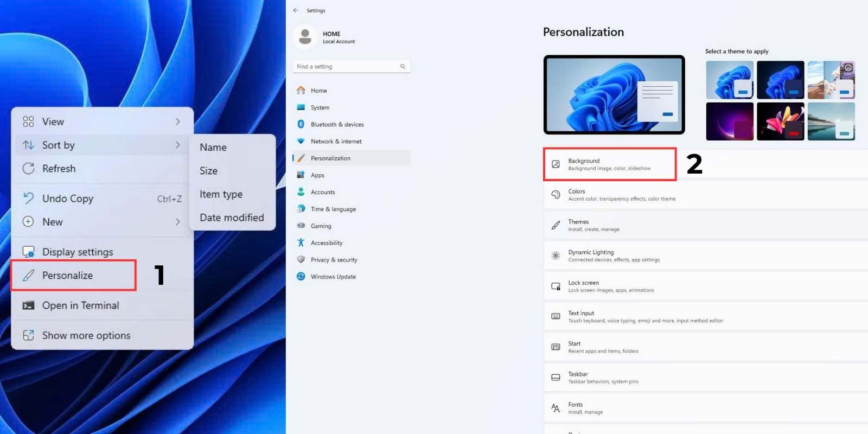Open Colors accent and transparency settings
This screenshot has height=434, width=868.
pos(706,195)
